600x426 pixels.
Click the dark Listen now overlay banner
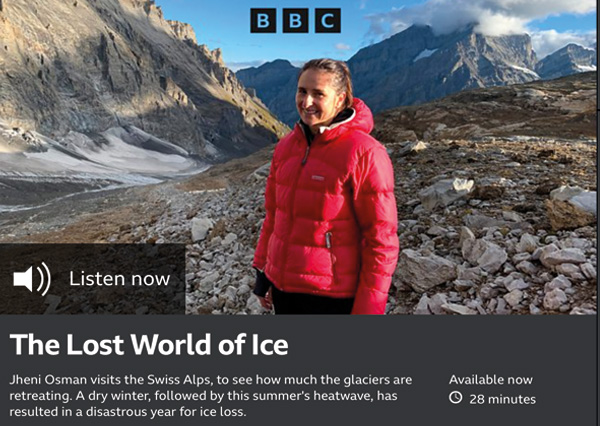point(93,279)
